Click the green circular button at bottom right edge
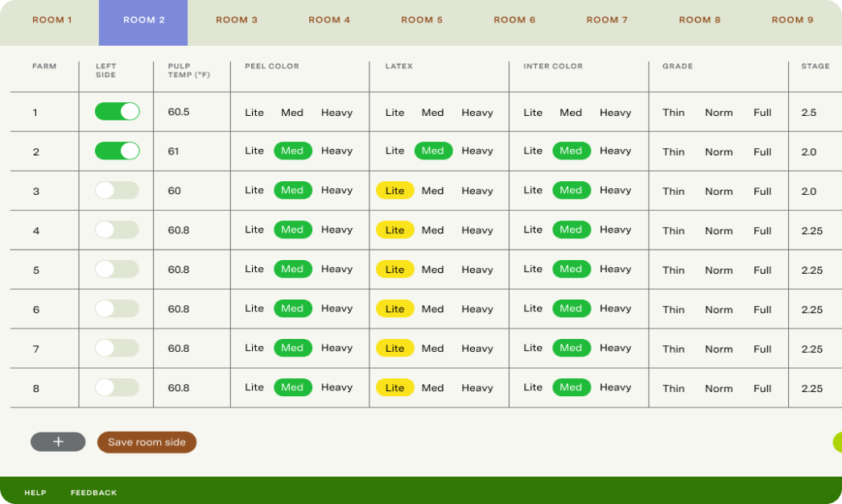 (x=838, y=442)
